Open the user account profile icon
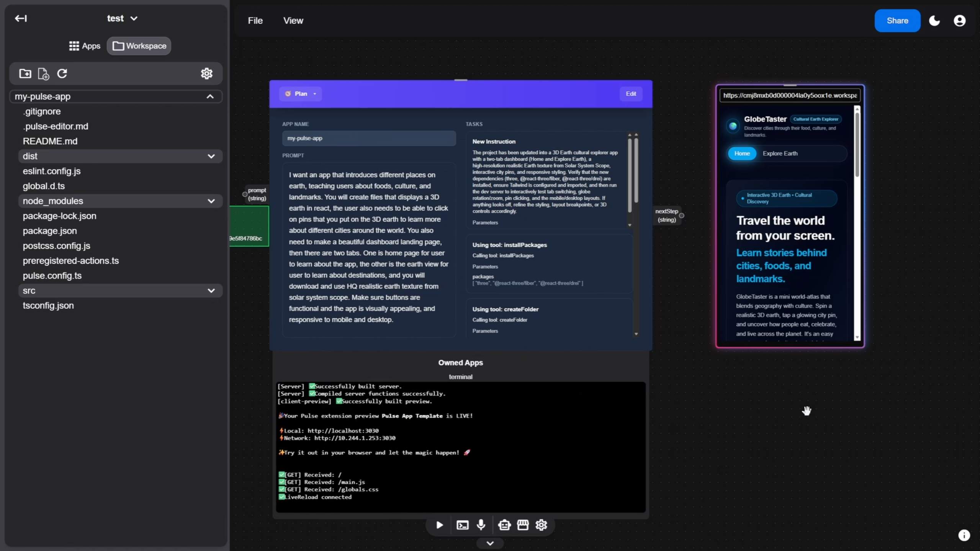980x551 pixels. pyautogui.click(x=959, y=21)
